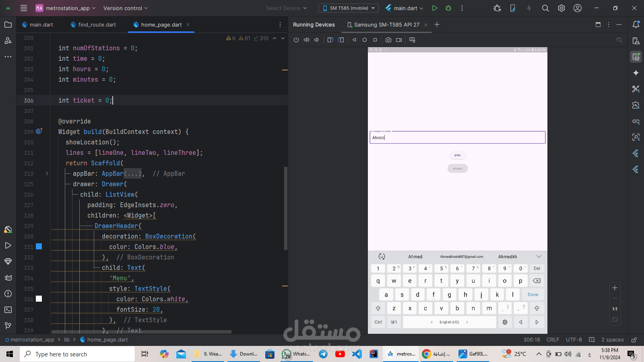This screenshot has width=644, height=362.
Task: Open Flutter attach debugger icon in toolbar
Action: [x=513, y=8]
